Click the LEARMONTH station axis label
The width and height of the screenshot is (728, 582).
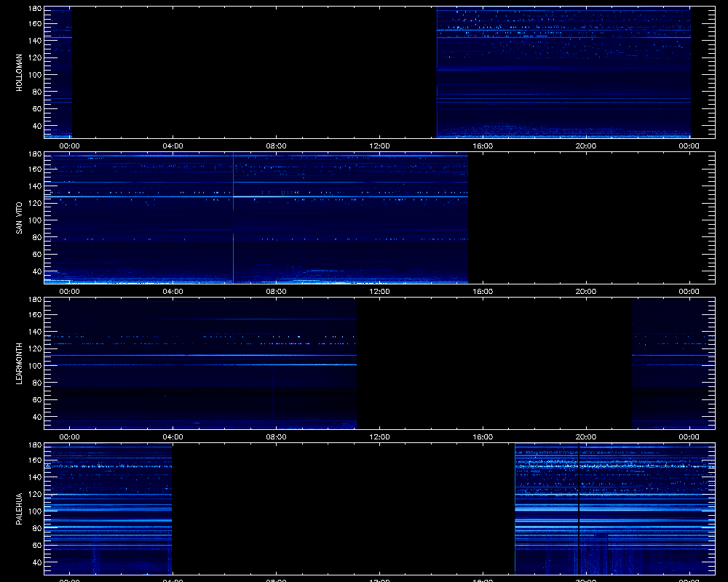pyautogui.click(x=19, y=364)
